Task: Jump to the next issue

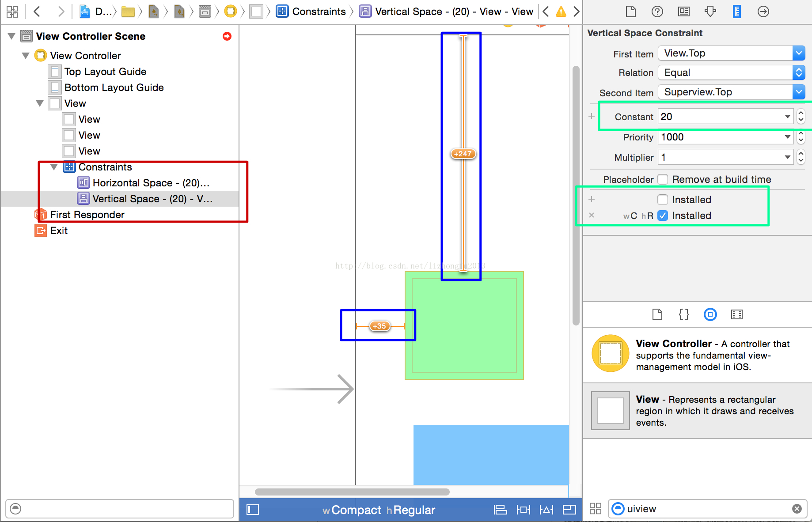Action: [576, 11]
